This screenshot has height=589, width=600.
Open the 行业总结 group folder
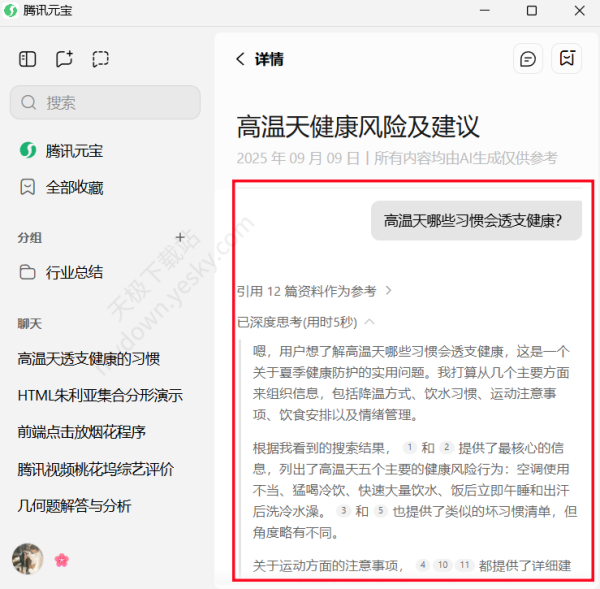point(73,272)
